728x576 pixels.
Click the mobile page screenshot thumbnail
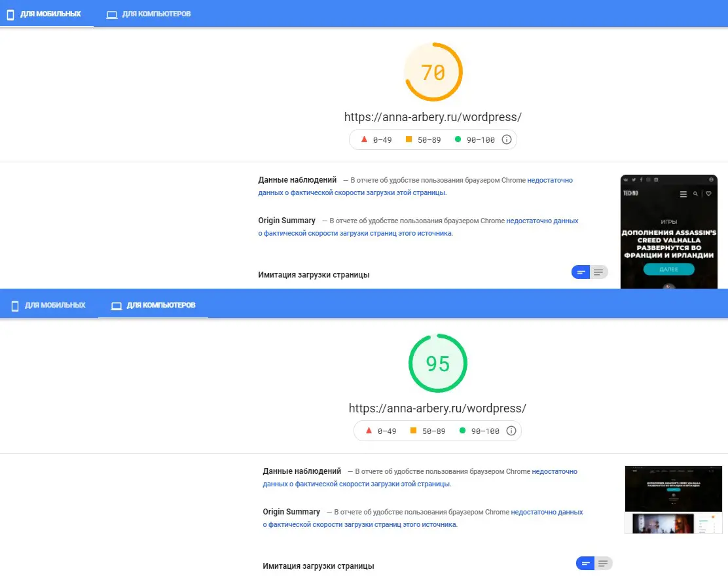(x=668, y=231)
